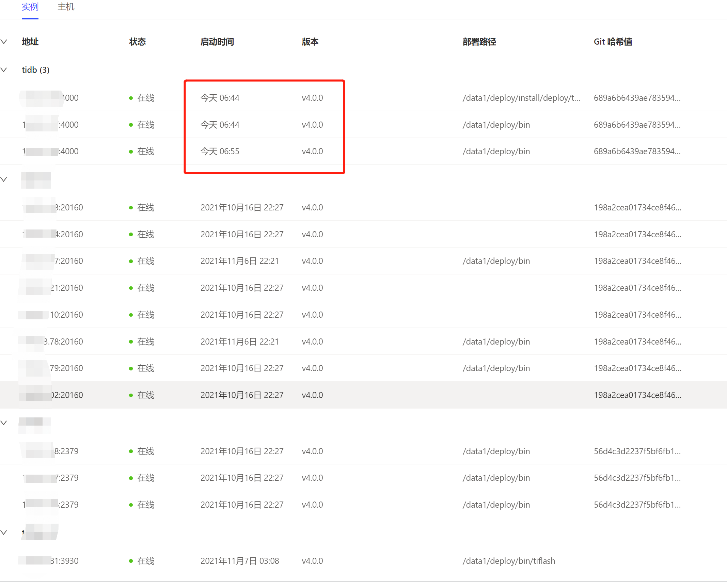Click the 3.78:20160 instance address
The height and width of the screenshot is (588, 727).
click(x=63, y=341)
